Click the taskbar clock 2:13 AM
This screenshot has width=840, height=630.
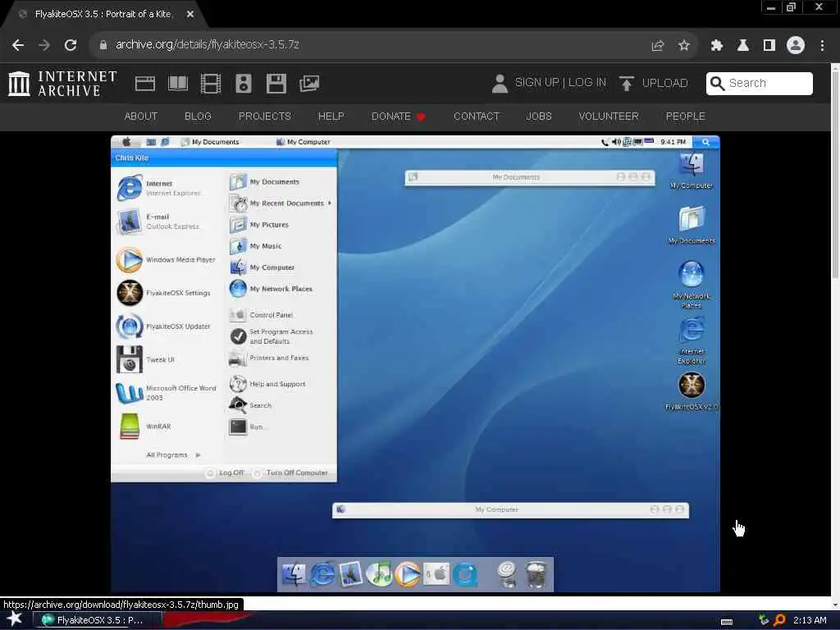pos(810,620)
